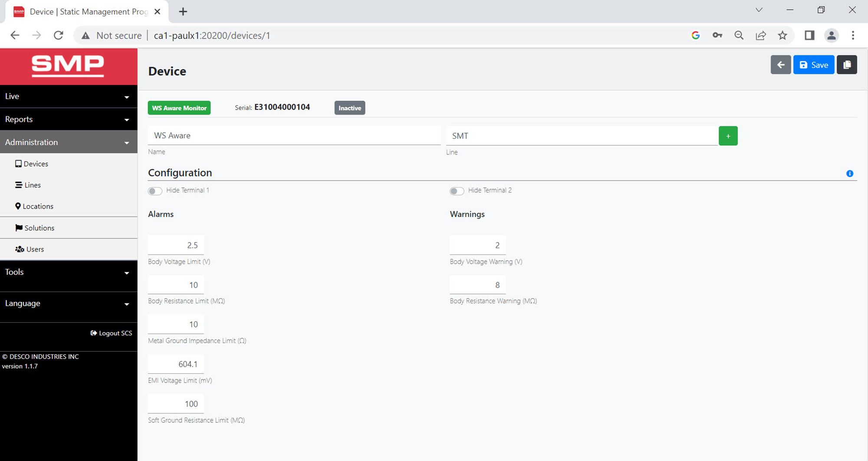Click the green plus button next to Line

point(728,136)
